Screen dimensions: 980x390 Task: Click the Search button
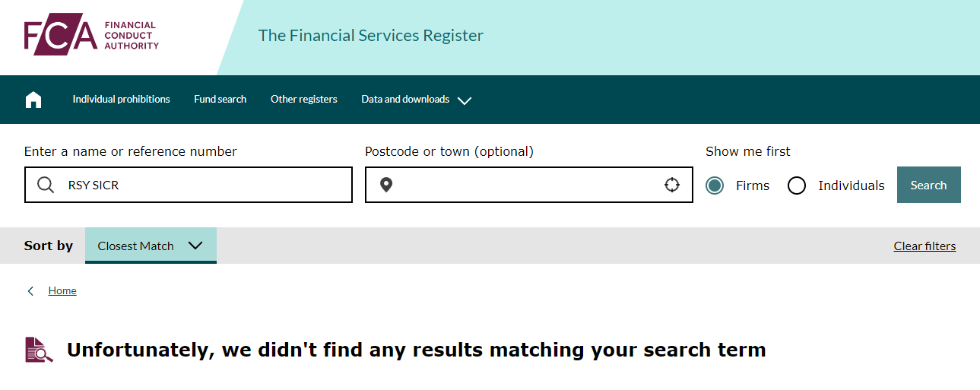point(929,185)
